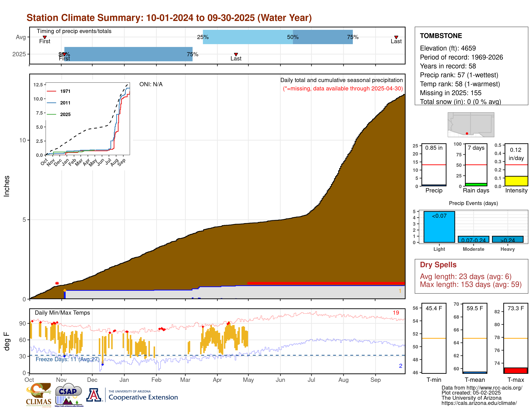Click the blue 2011 legend line
This screenshot has height=411, width=532.
tap(51, 103)
